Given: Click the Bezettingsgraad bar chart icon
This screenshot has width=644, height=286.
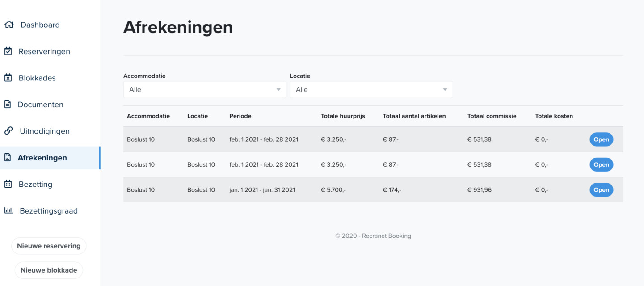Looking at the screenshot, I should click(x=8, y=210).
